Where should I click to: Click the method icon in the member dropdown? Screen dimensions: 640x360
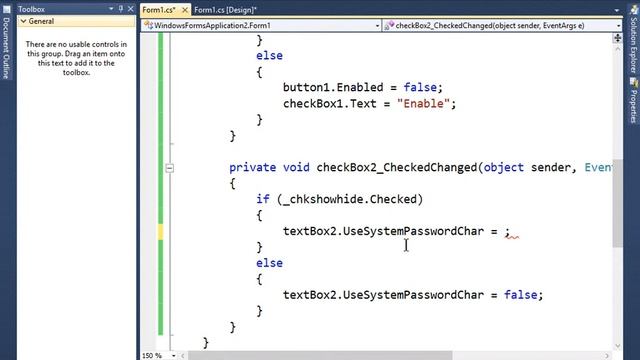tap(389, 26)
